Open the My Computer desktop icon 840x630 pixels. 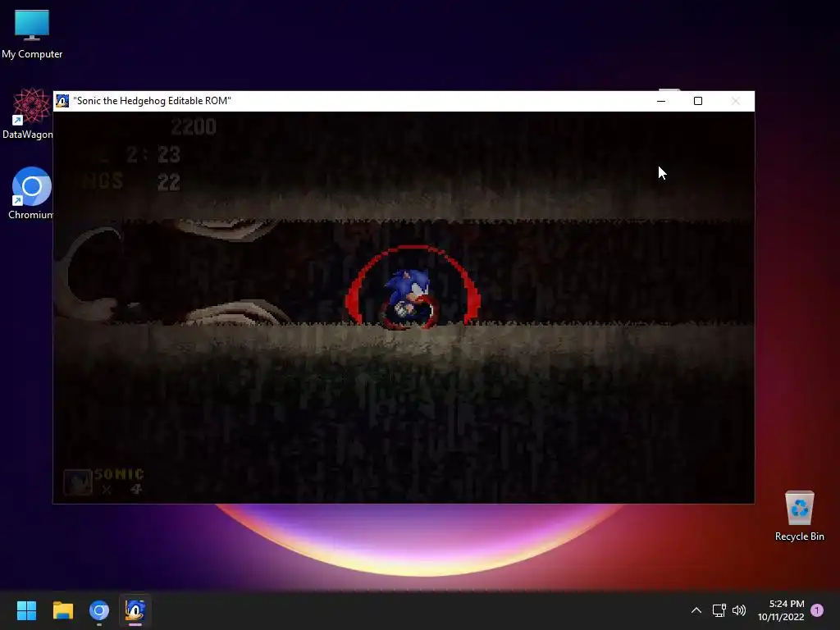32,33
